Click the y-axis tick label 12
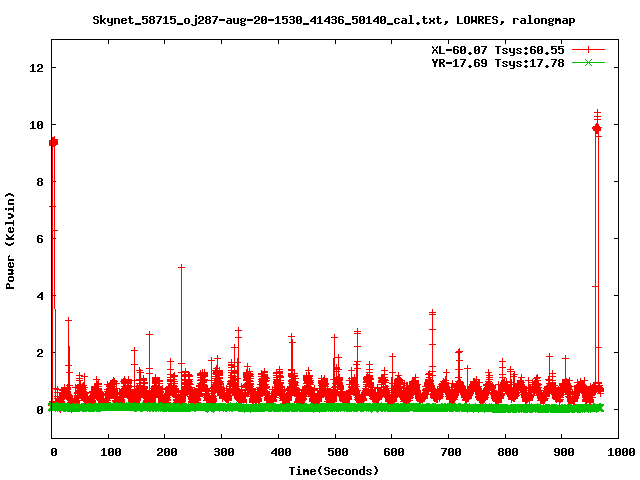 tap(36, 68)
